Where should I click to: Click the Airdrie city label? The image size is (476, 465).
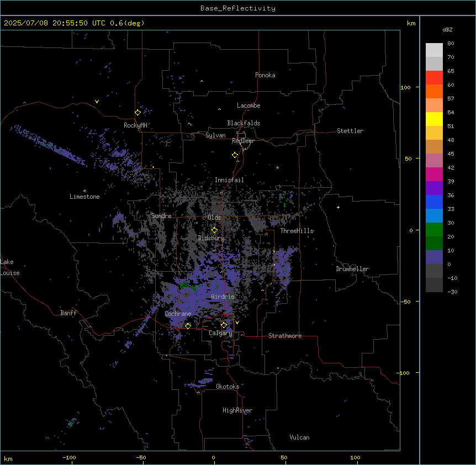coord(223,297)
